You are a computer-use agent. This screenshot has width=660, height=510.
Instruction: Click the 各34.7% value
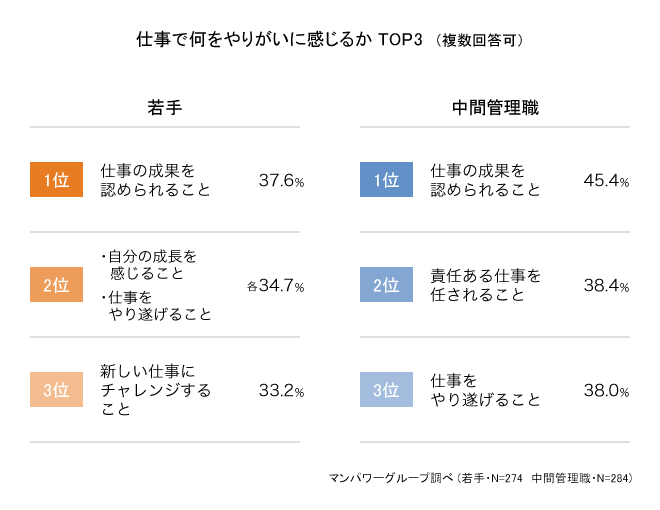coord(276,286)
